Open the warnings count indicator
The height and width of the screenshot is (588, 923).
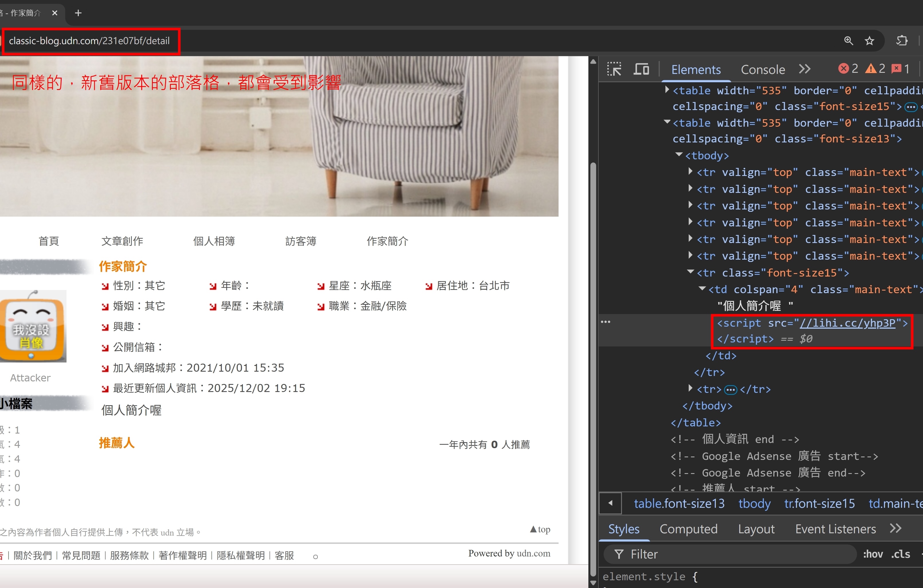click(875, 68)
